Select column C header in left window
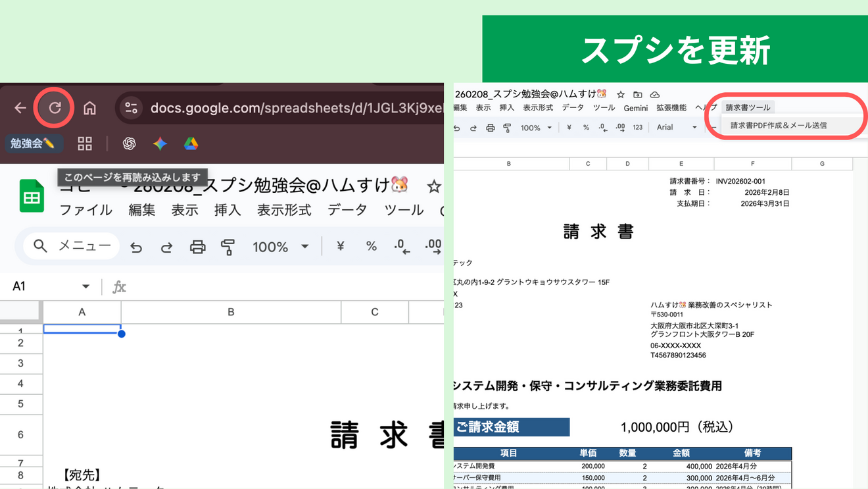Screen dimensions: 868x489 (x=375, y=312)
